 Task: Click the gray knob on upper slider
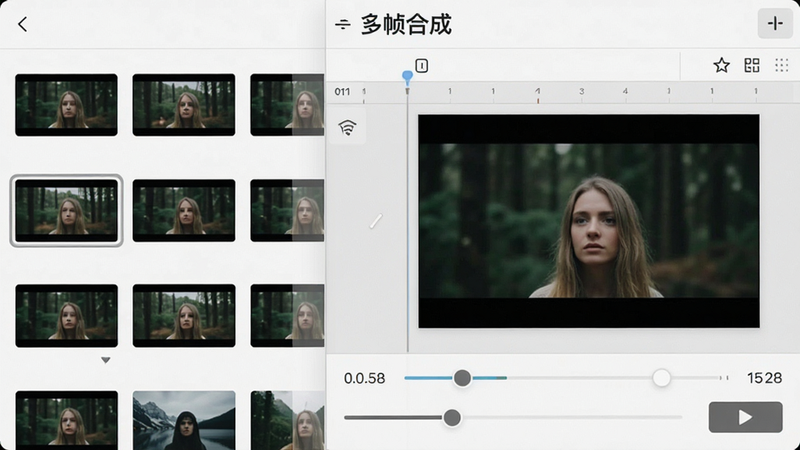point(462,378)
